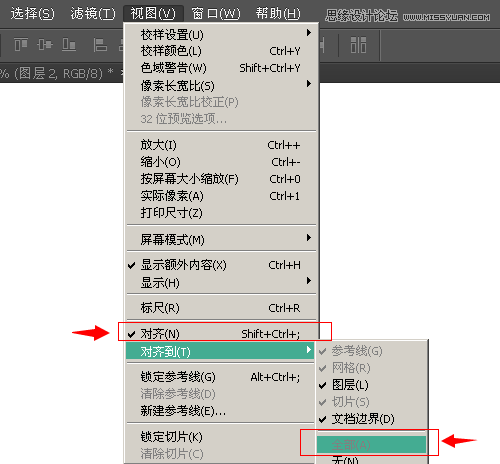Screen dimensions: 500x464
Task: Expand the 显示(H) submenu
Action: 220,283
